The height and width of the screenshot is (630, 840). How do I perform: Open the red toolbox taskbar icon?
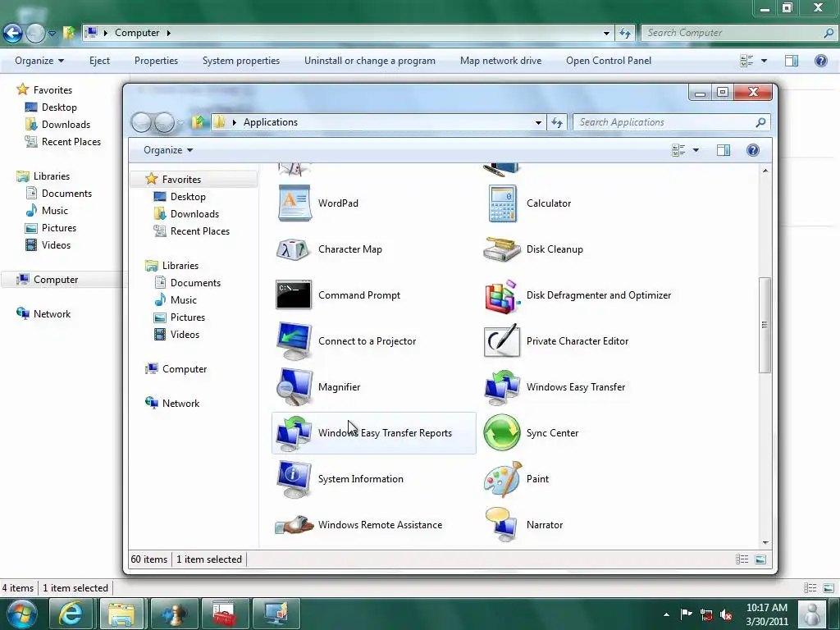coord(225,614)
